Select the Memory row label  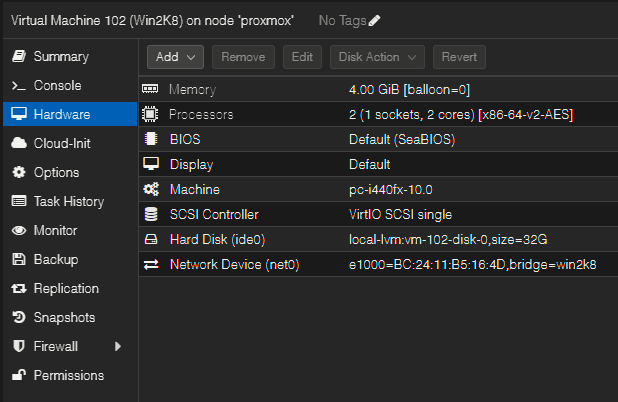coord(192,90)
